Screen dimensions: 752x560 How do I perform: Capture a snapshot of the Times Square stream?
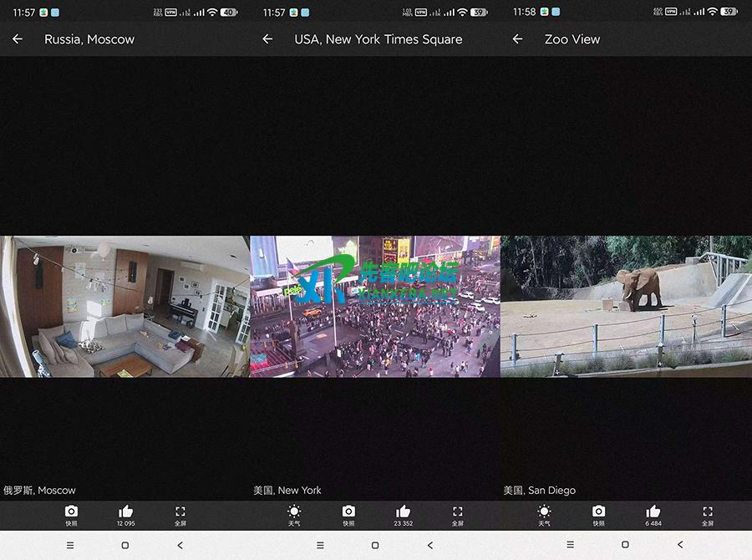[348, 514]
